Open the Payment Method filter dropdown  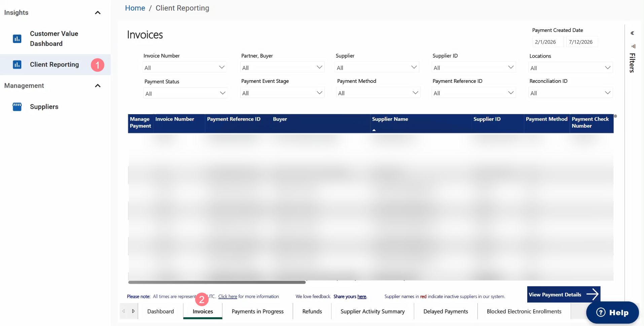coord(378,93)
